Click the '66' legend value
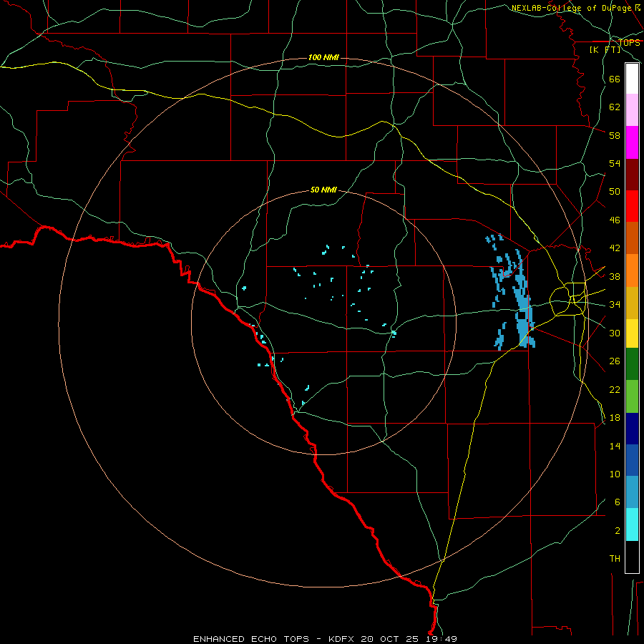This screenshot has height=644, width=644. click(615, 79)
